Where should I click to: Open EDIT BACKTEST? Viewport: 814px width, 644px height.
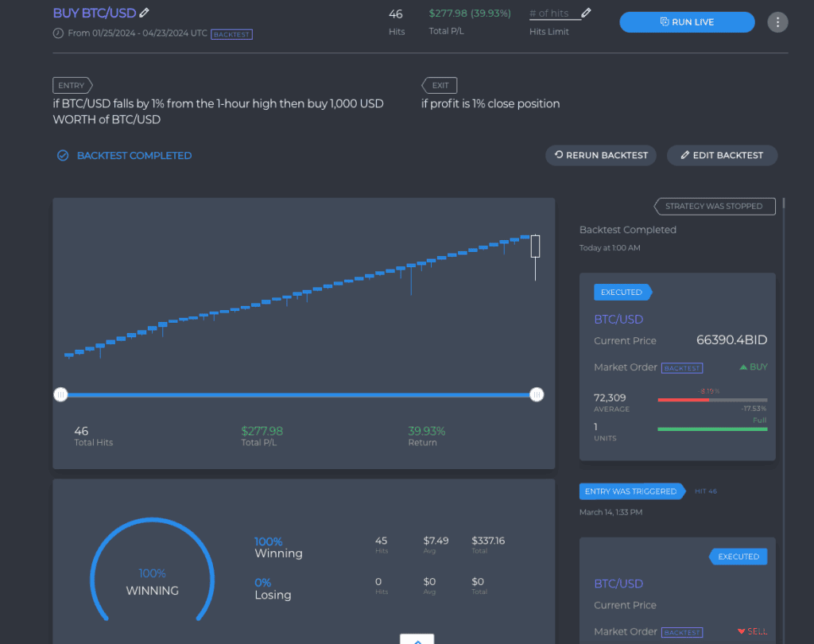722,155
